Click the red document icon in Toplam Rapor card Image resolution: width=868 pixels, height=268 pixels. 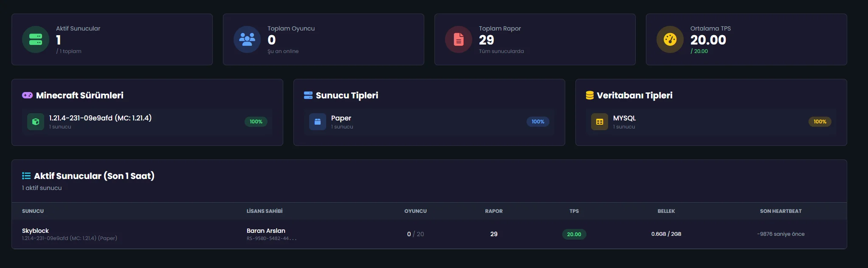pyautogui.click(x=459, y=39)
